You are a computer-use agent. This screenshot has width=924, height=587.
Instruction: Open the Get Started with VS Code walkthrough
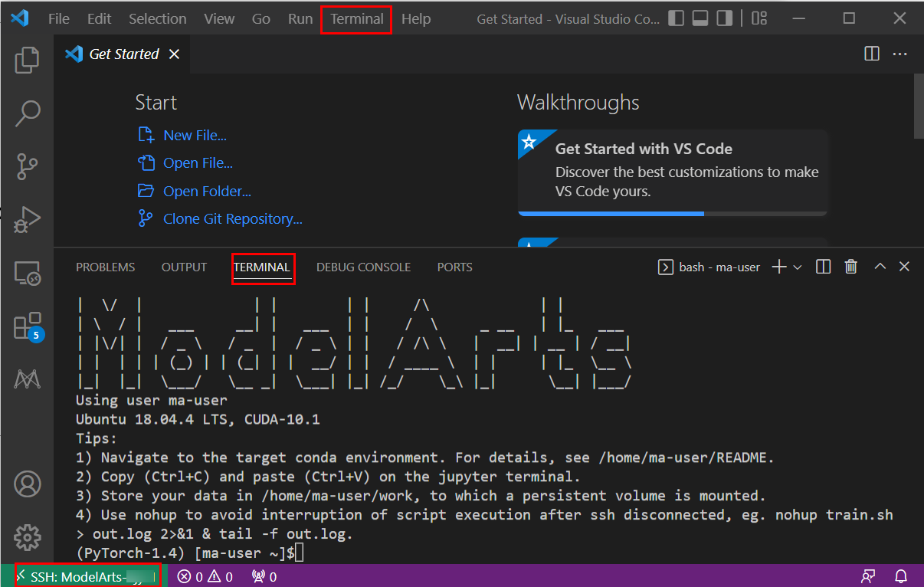point(673,172)
